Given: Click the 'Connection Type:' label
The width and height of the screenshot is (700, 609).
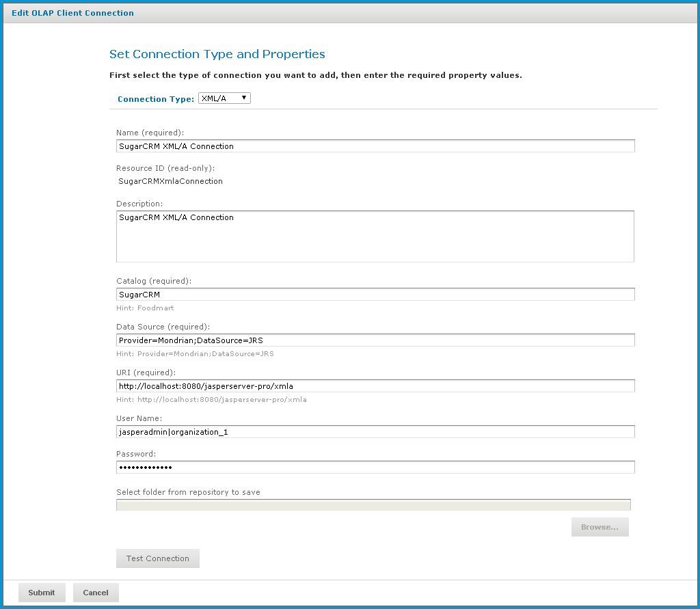Looking at the screenshot, I should tap(156, 99).
